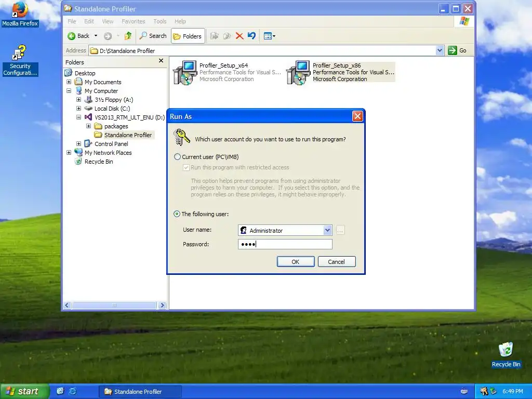Click the Copy To toolbar icon
The image size is (532, 399).
click(x=227, y=36)
